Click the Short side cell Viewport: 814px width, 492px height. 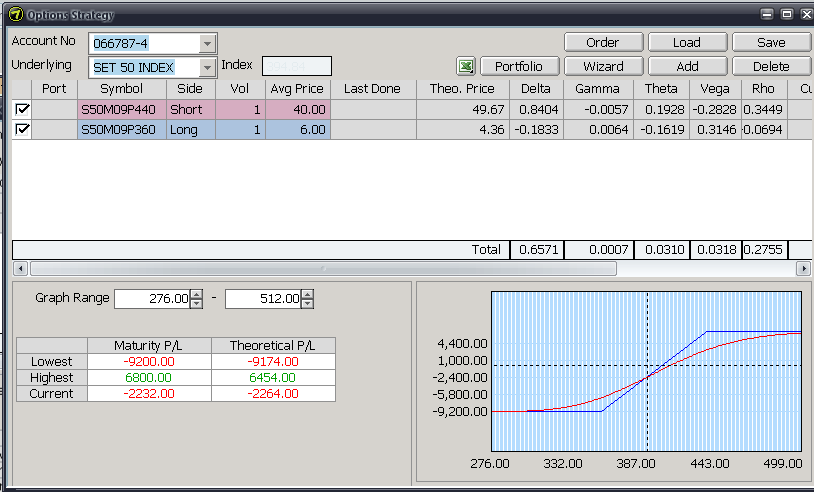[191, 110]
